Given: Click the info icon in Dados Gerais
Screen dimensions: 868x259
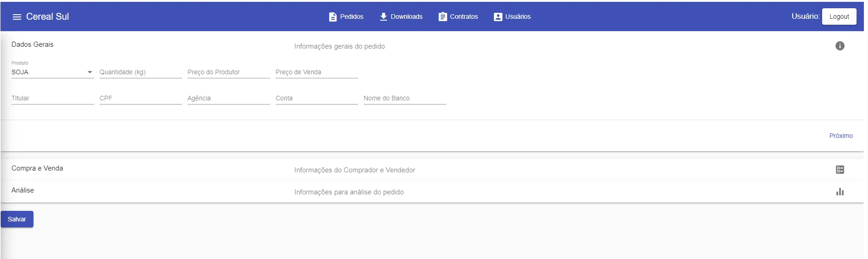Looking at the screenshot, I should coord(840,46).
